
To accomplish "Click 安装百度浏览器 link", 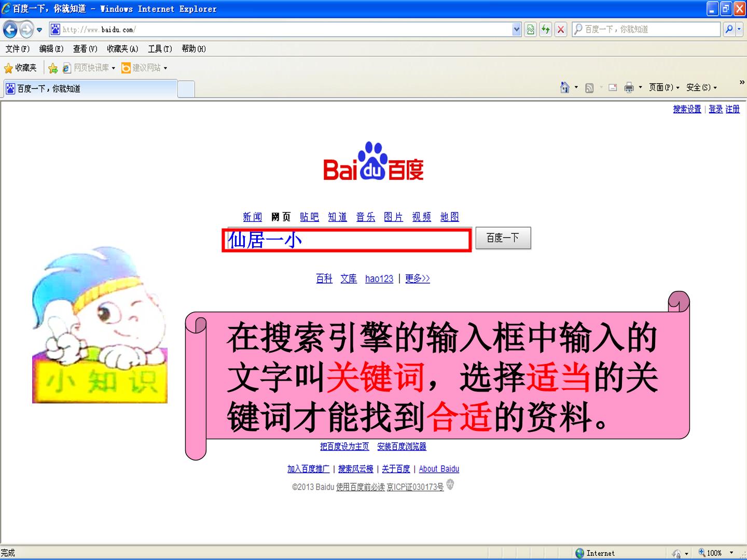I will [x=402, y=446].
